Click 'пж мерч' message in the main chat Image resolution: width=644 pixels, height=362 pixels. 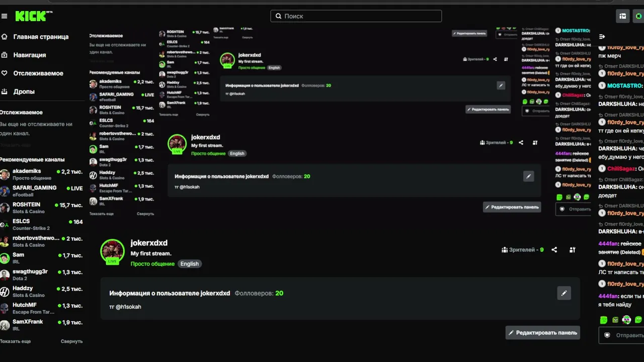pyautogui.click(x=609, y=56)
